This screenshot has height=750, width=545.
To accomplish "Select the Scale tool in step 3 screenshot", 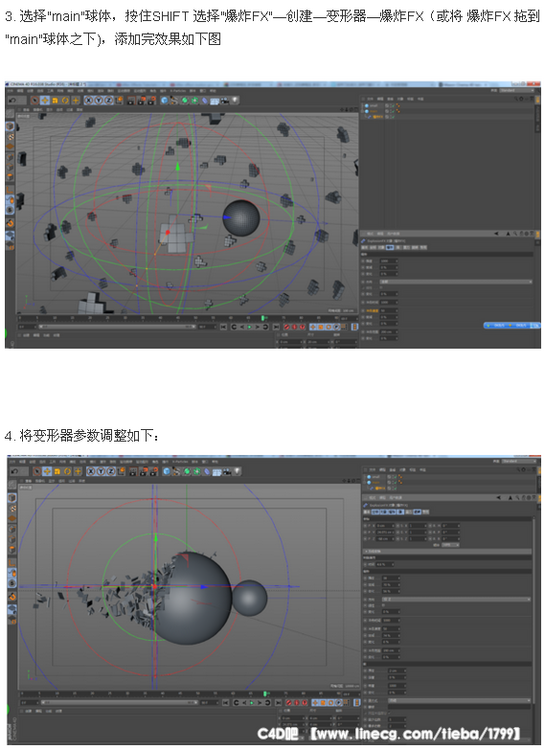I will 55,100.
